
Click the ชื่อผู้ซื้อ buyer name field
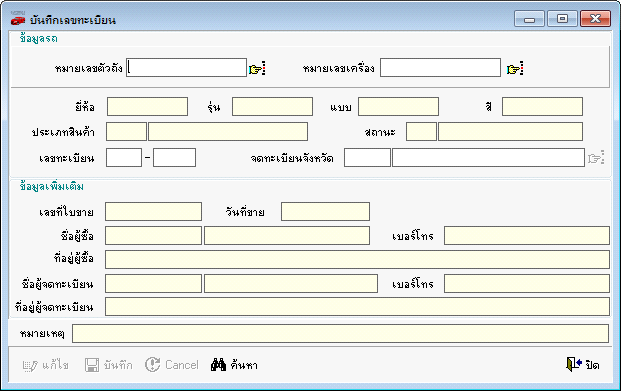point(287,236)
